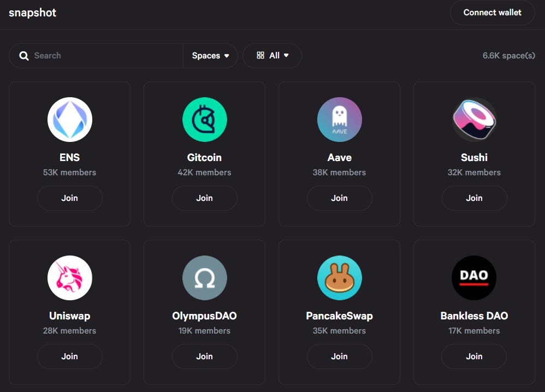Join the Bankless DAO space

474,357
